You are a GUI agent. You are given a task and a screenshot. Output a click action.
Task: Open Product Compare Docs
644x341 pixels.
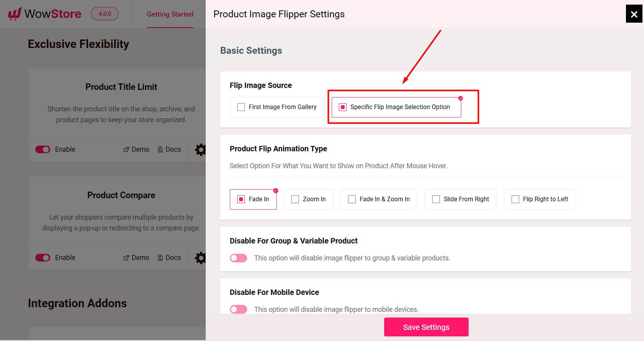coord(169,258)
